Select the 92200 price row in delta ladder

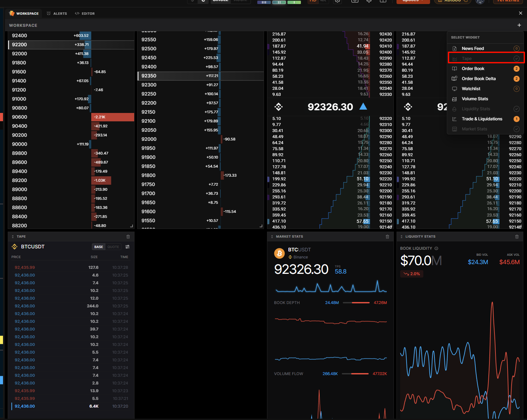71,45
